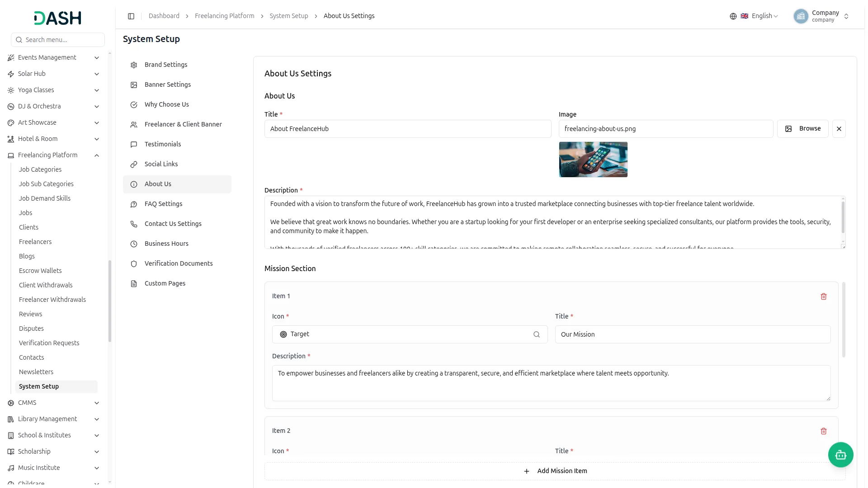Click the Browse image button

(803, 129)
